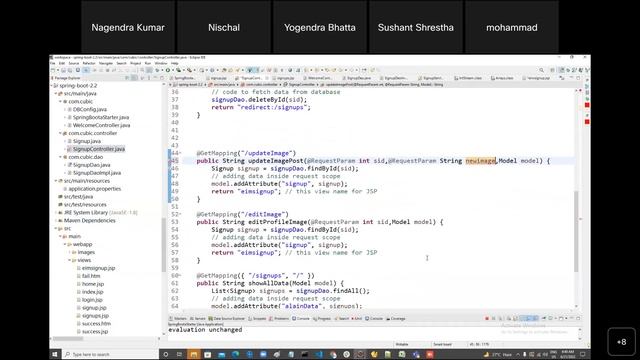This screenshot has height=360, width=640.
Task: Collapse the webapp folder
Action: 65,244
